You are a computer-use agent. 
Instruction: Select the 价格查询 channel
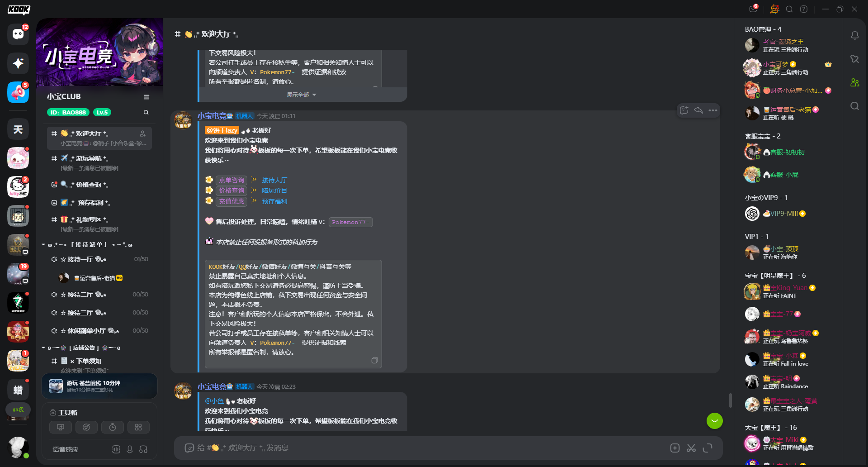coord(99,185)
